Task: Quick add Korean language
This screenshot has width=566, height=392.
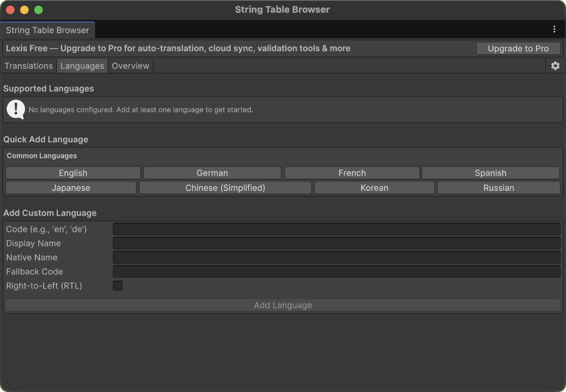Action: point(374,188)
